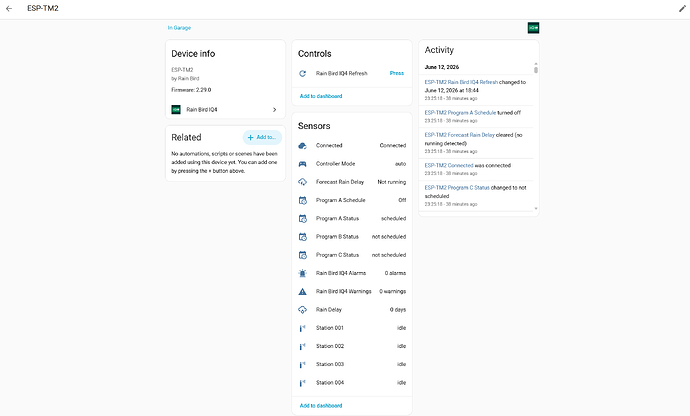Click the Rain Bird IQ4 logo at top right
The image size is (690, 416).
coord(533,28)
